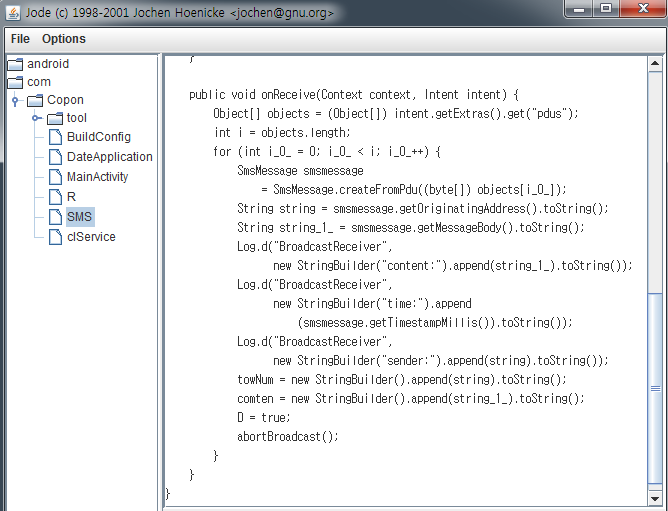The height and width of the screenshot is (511, 668).
Task: Expand the tool subfolder node
Action: [36, 119]
